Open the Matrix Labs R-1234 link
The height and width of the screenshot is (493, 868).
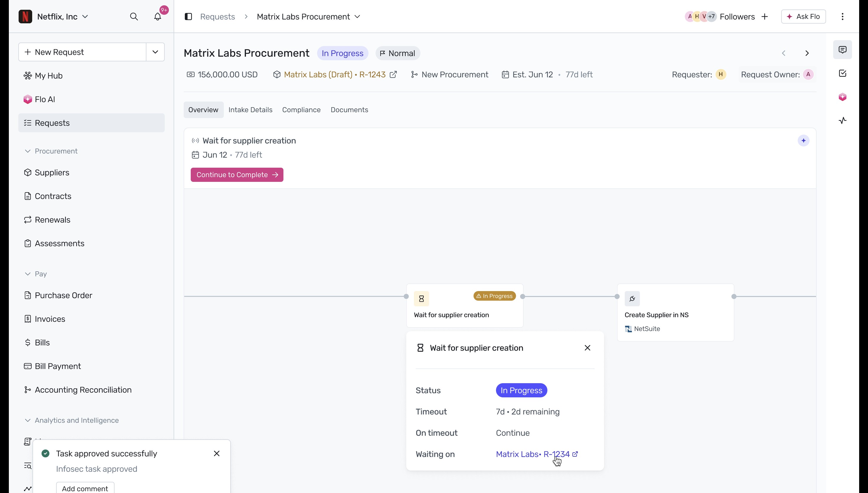click(537, 454)
